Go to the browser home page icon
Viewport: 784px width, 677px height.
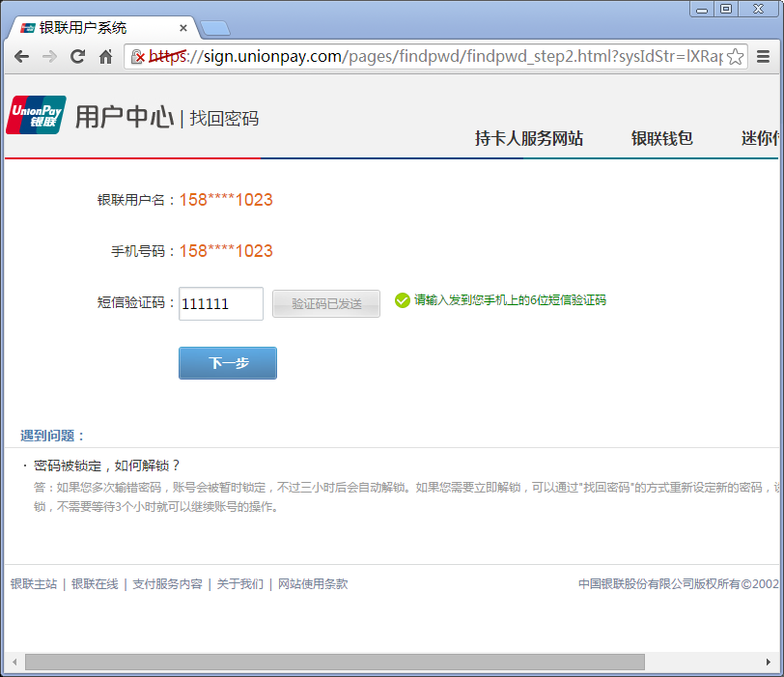click(x=105, y=57)
